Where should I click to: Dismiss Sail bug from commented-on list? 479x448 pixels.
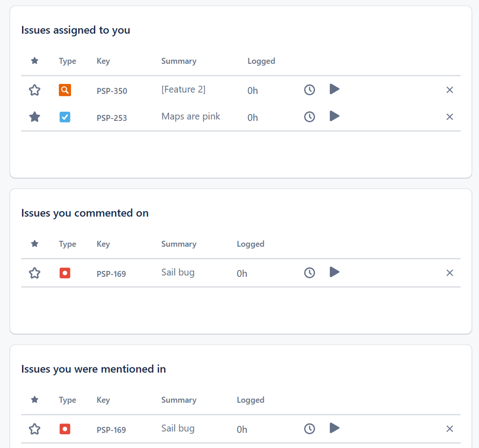[450, 273]
